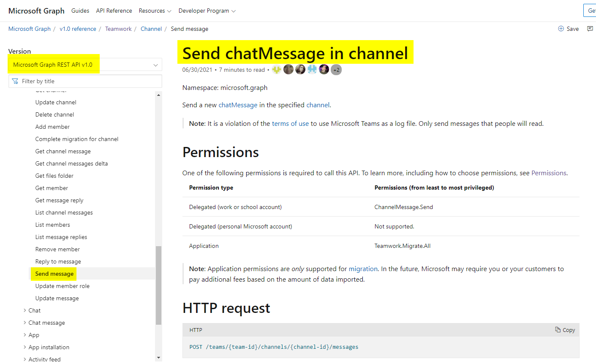Click Channel breadcrumb link

151,29
